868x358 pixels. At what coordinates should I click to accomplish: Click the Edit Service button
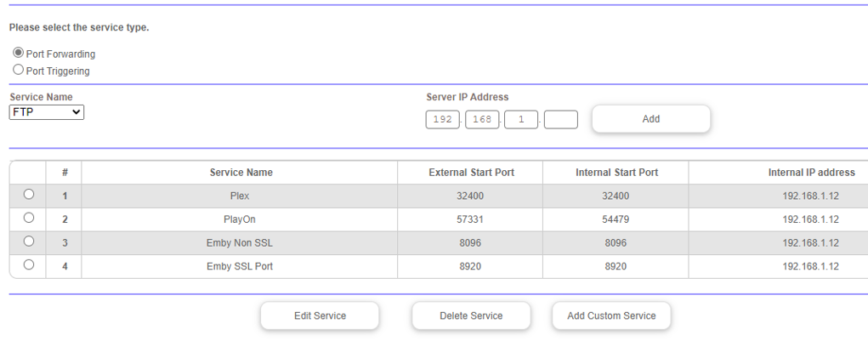320,315
